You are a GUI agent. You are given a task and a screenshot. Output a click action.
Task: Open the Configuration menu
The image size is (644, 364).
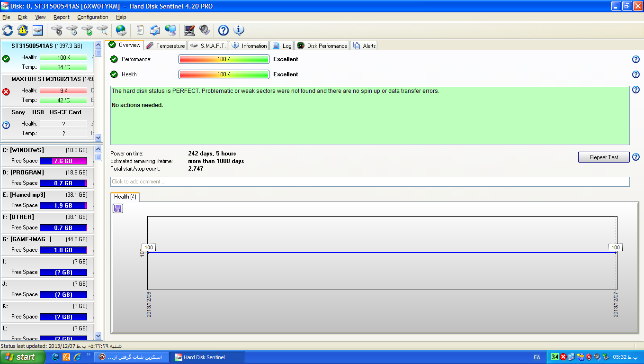pyautogui.click(x=93, y=17)
